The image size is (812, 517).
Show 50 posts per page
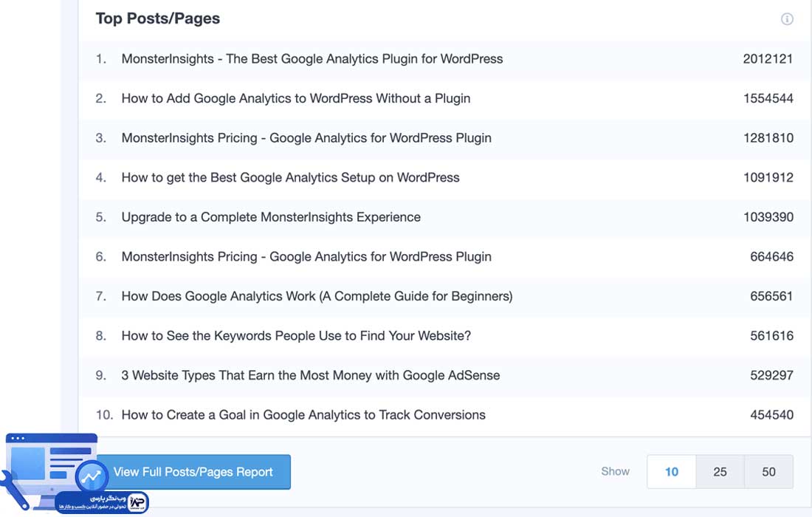pyautogui.click(x=768, y=472)
